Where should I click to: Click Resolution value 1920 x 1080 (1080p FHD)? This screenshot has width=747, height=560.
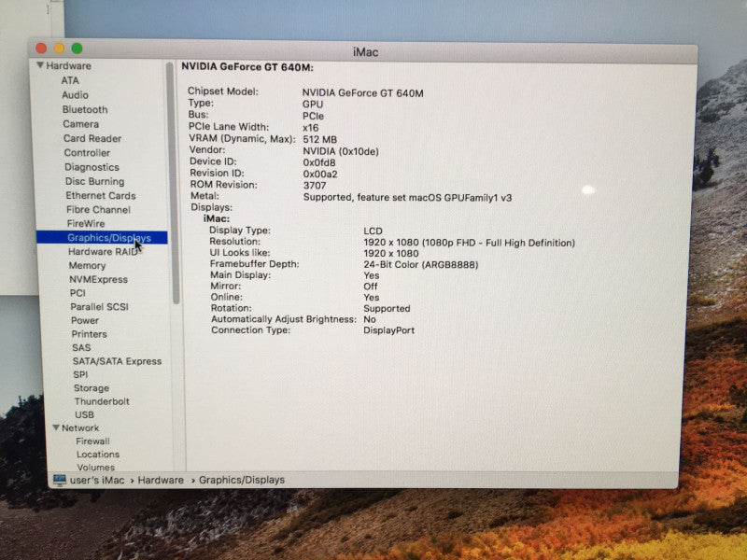(470, 243)
